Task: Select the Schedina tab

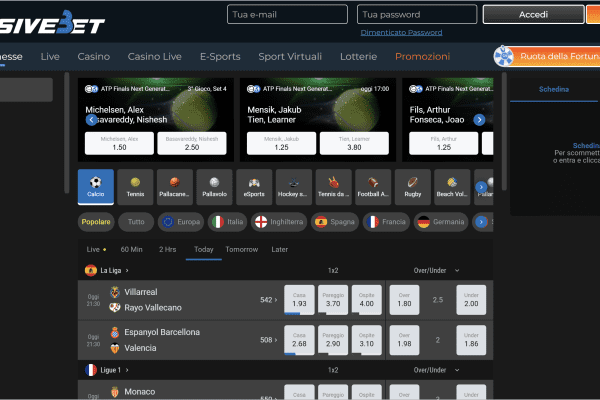Action: point(554,90)
